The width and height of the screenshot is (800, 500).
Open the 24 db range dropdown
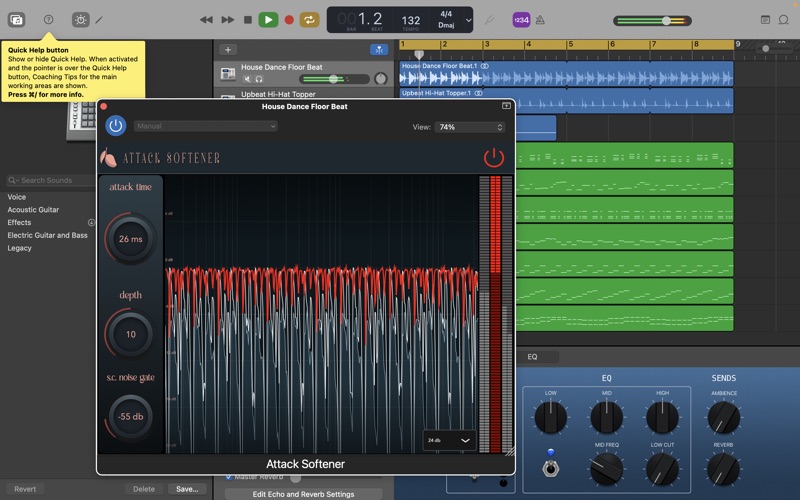coord(449,440)
